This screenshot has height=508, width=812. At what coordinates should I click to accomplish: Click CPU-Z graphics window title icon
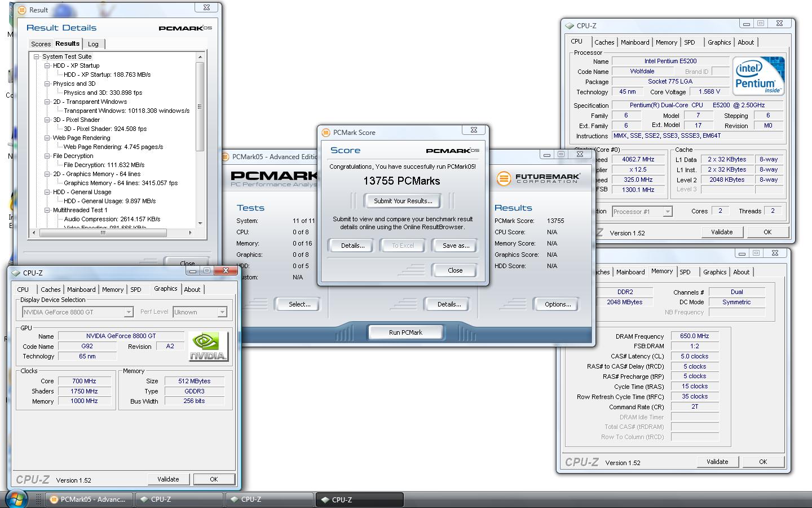point(16,273)
